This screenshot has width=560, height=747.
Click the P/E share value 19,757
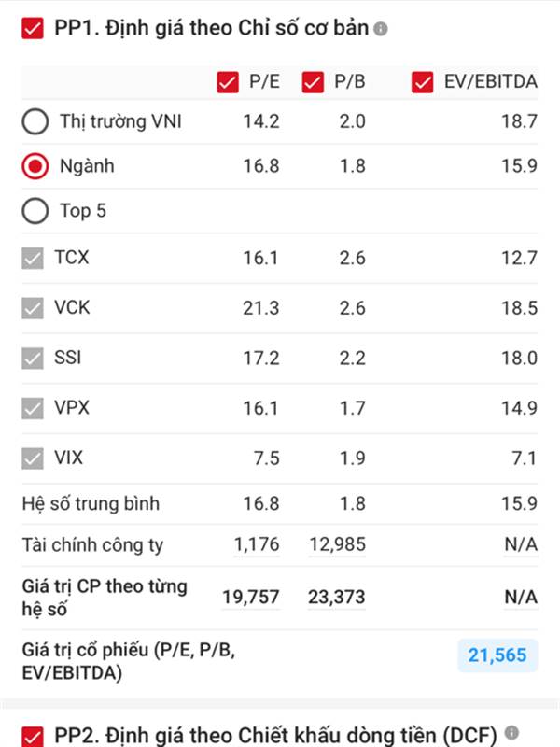coord(250,598)
